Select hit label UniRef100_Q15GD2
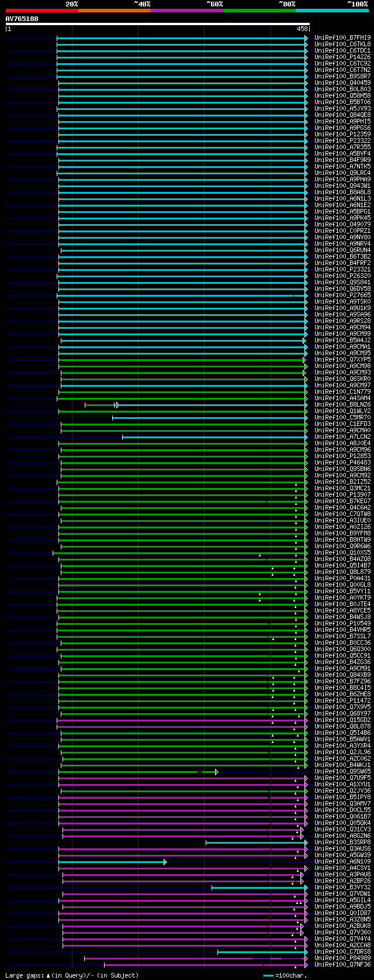Screen dimensions: 374x980 coord(342,720)
